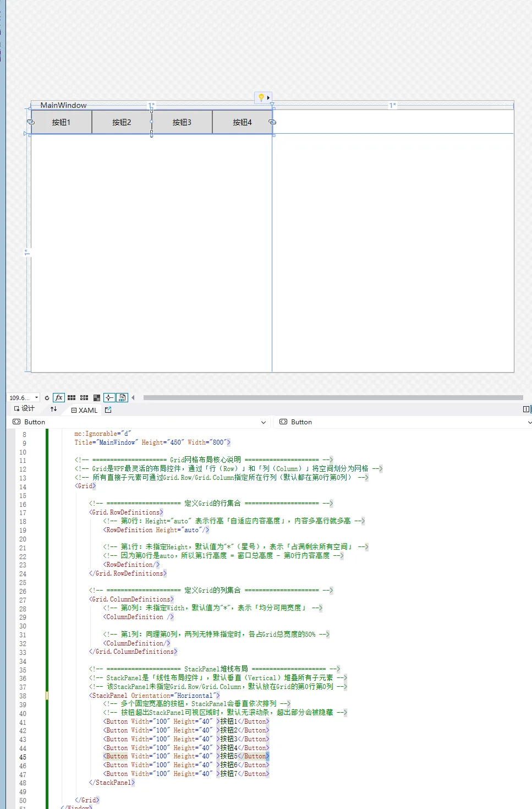Open the right Button member dropdown
Viewport: 532px width, 809px height.
pos(404,422)
